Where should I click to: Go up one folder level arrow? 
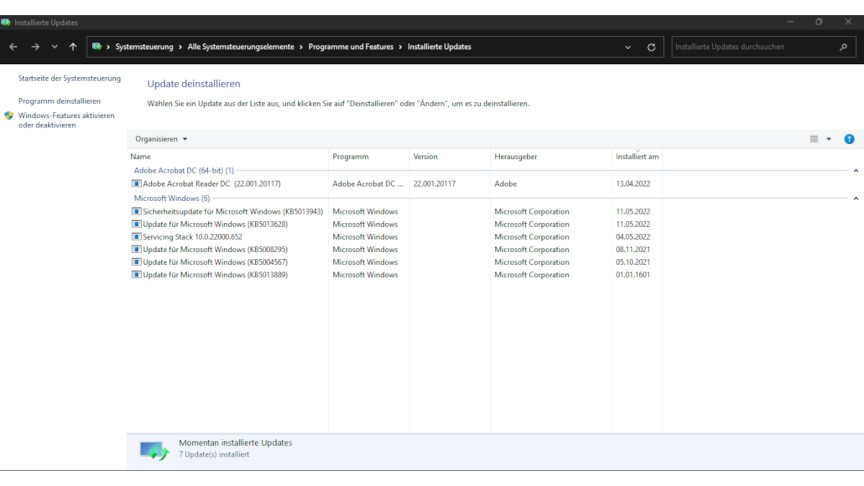73,47
